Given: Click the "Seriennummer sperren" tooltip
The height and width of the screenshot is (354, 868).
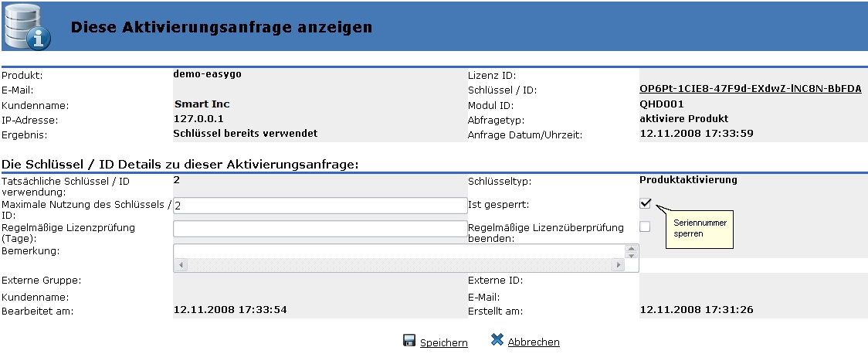Looking at the screenshot, I should [x=698, y=229].
